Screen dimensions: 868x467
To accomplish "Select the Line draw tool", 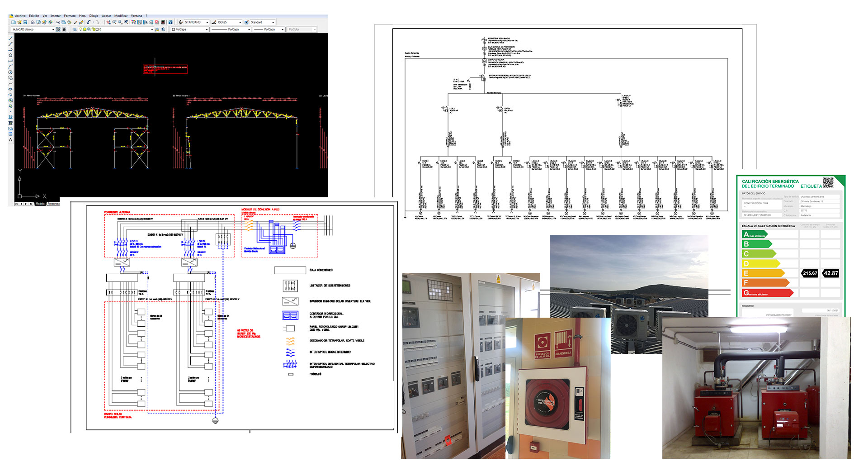I will [10, 38].
